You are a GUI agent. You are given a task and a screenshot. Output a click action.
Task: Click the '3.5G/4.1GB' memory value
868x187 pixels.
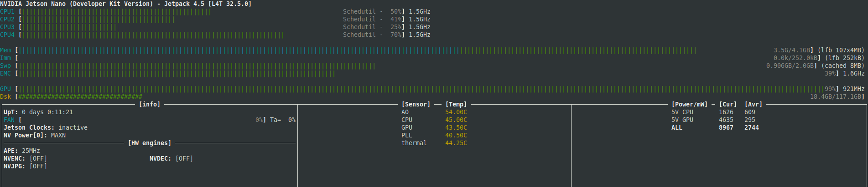(x=792, y=51)
